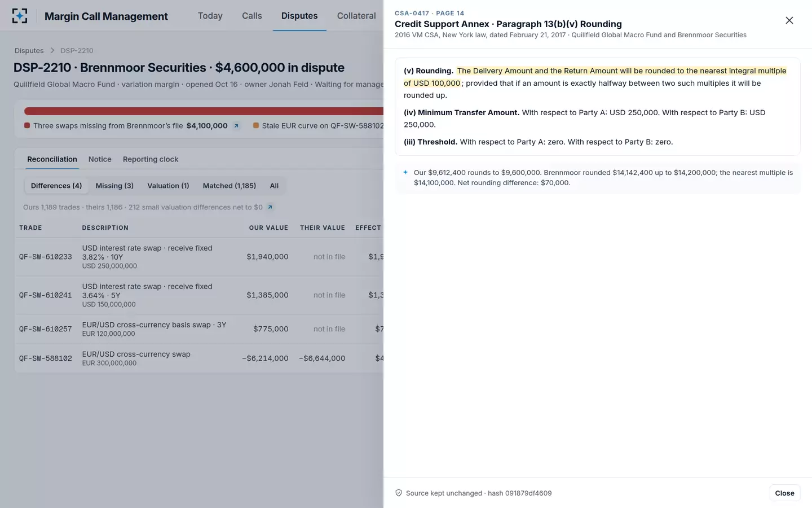Click the Threshold clause paragraph

pos(538,142)
